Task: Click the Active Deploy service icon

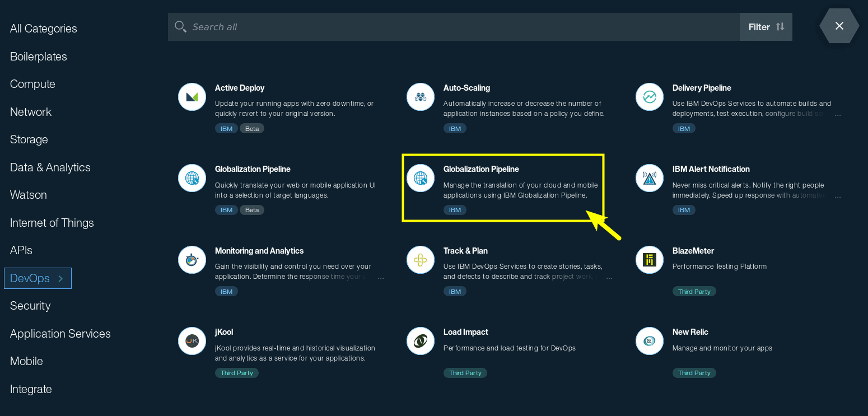Action: tap(192, 97)
